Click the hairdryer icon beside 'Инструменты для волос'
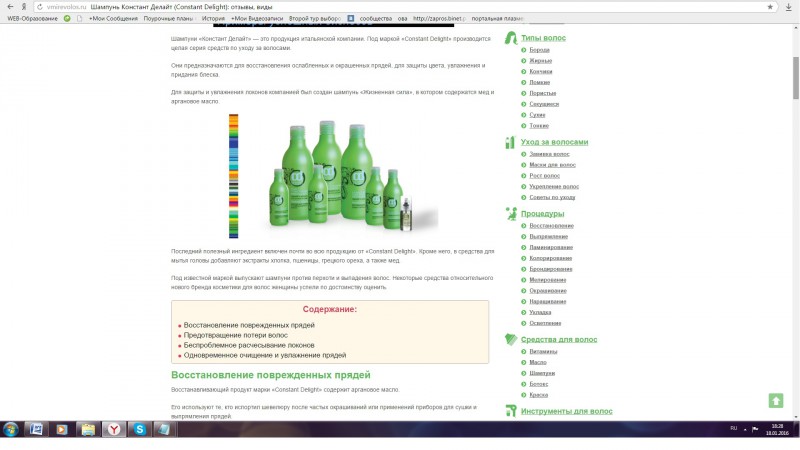 [x=511, y=411]
